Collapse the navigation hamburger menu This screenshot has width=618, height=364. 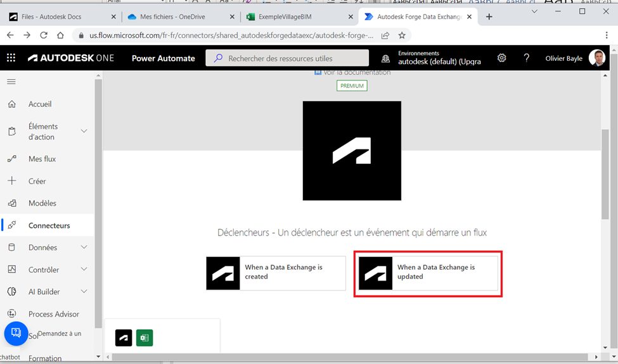point(11,82)
